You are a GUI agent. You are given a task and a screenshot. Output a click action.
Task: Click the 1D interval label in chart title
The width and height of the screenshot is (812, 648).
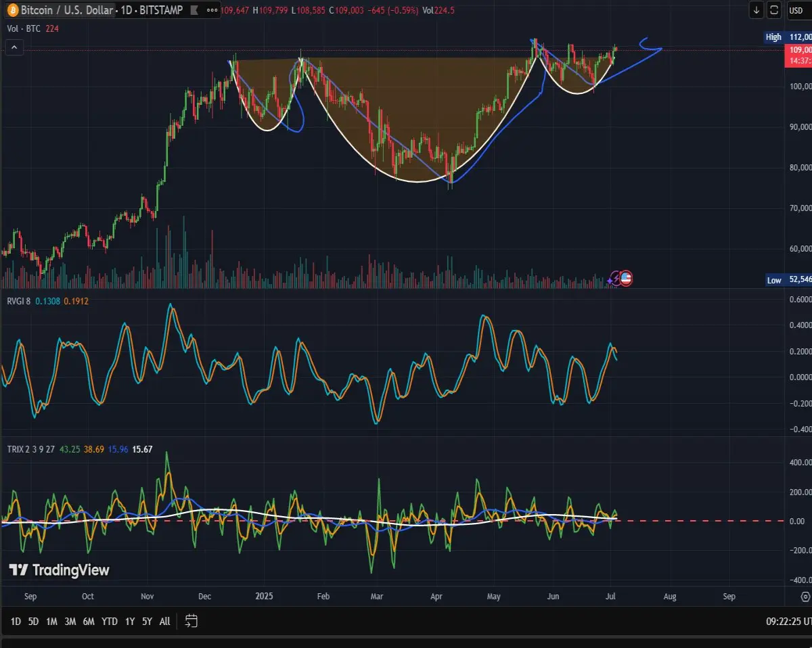pyautogui.click(x=125, y=10)
